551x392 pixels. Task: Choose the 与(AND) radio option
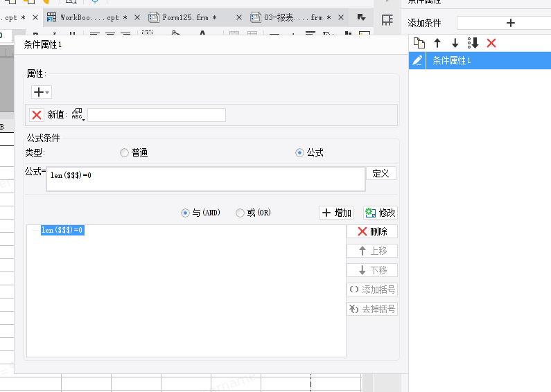coord(185,213)
